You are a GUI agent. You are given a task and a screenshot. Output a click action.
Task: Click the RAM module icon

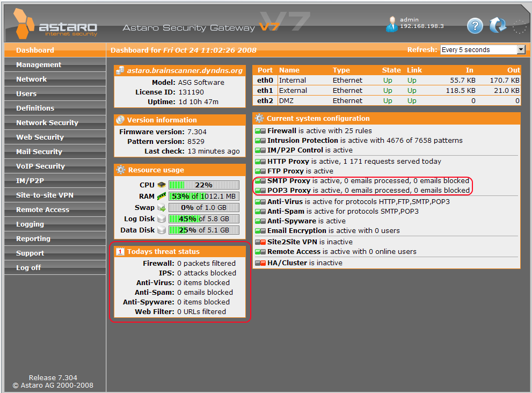pos(162,196)
